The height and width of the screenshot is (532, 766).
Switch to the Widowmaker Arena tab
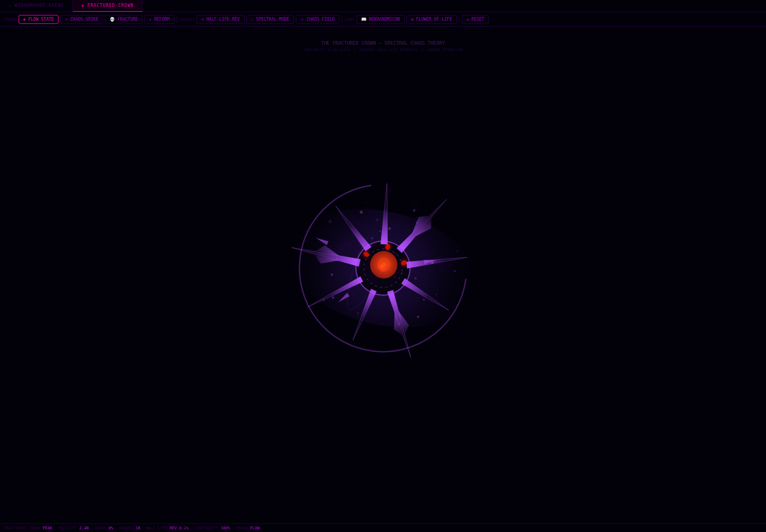click(x=36, y=5)
